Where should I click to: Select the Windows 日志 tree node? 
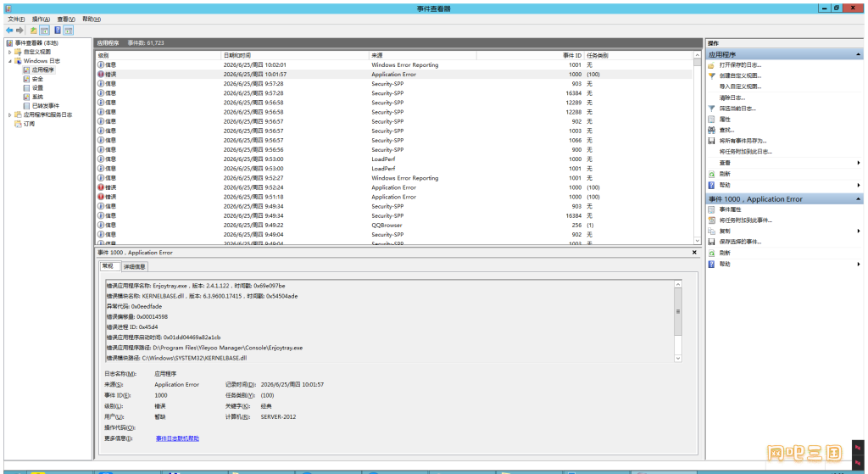42,61
